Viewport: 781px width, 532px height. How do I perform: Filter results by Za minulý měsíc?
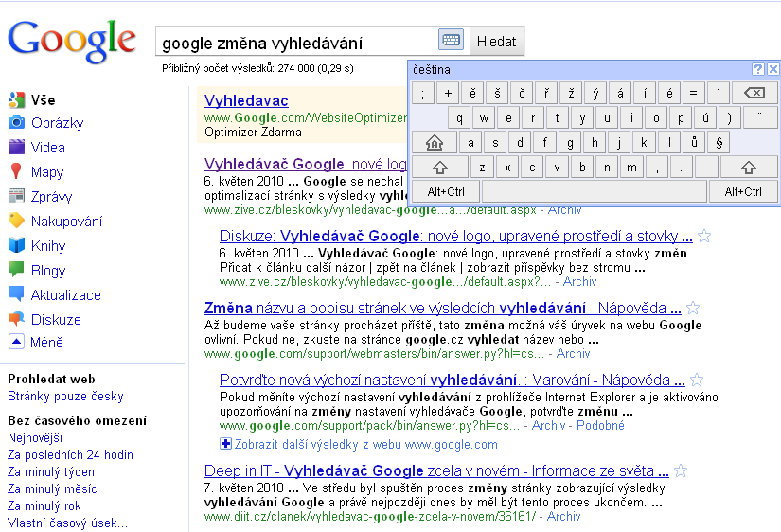52,488
